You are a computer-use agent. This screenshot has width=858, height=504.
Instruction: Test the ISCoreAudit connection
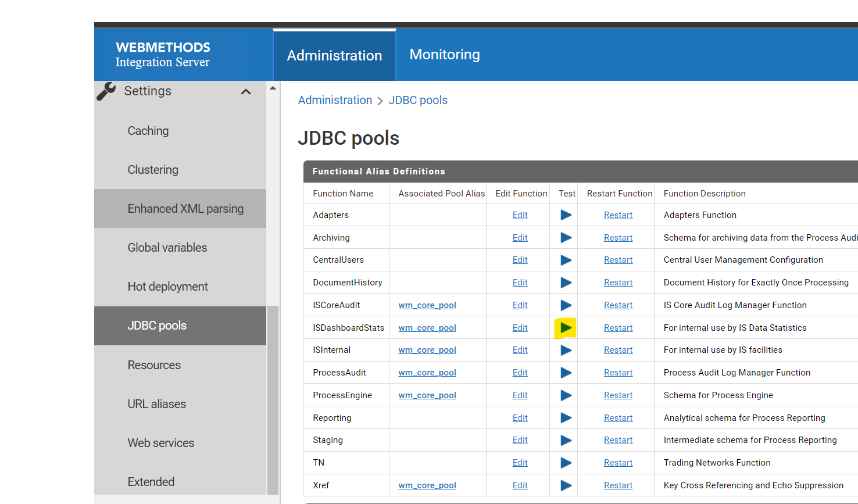coord(564,305)
